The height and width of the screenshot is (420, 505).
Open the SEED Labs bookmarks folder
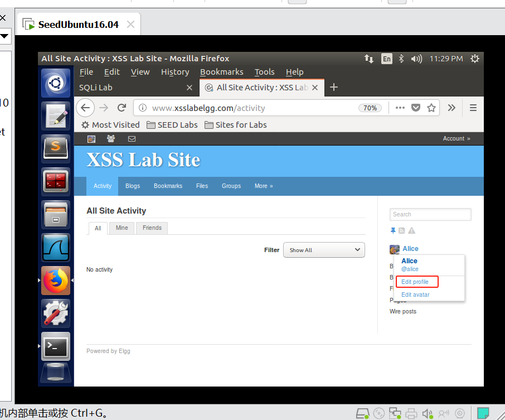172,125
